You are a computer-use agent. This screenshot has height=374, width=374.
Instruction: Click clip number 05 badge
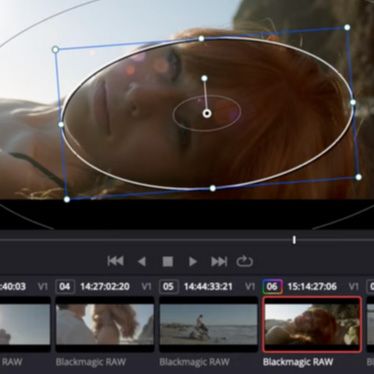168,286
